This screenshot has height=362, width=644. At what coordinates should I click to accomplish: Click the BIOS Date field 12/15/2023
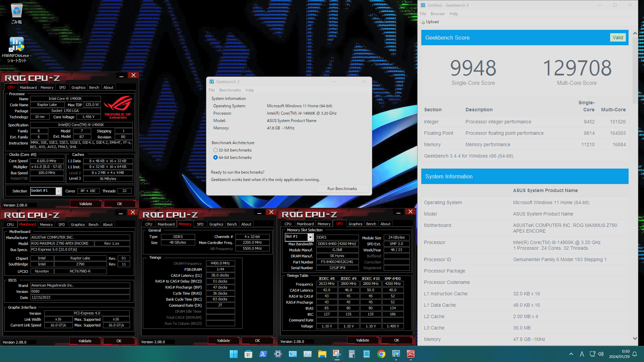(80, 298)
